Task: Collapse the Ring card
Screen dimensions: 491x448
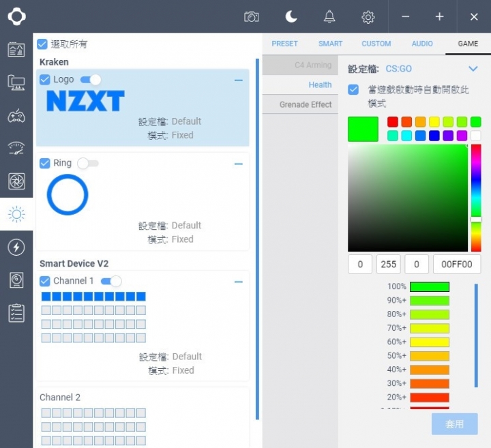Action: coord(239,164)
